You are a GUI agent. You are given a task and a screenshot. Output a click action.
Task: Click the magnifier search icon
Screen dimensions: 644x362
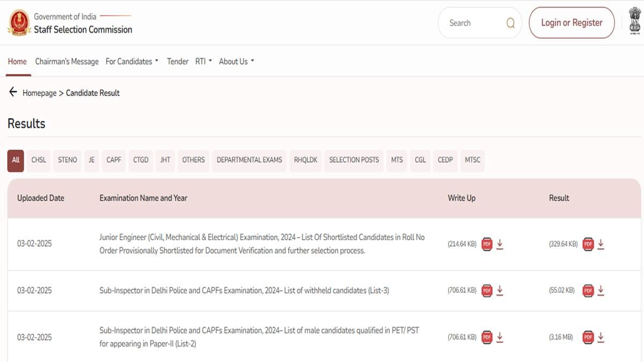tap(510, 23)
